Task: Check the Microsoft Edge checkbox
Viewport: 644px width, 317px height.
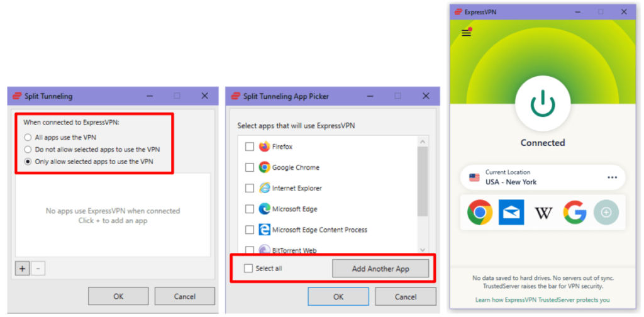Action: [249, 209]
